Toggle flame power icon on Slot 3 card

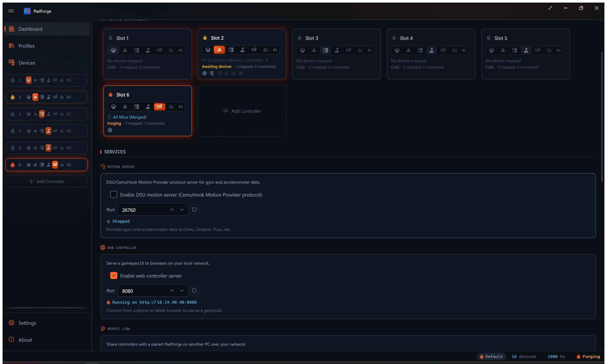coord(300,38)
